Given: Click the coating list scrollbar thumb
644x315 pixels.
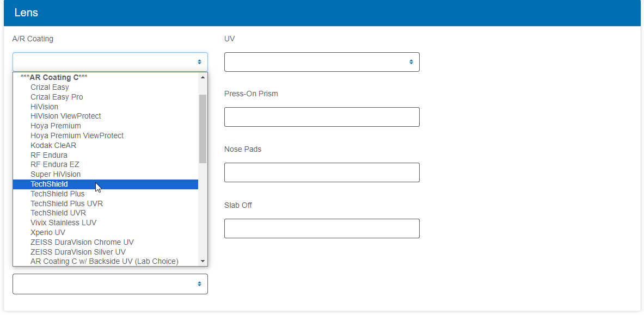Looking at the screenshot, I should pos(203,128).
